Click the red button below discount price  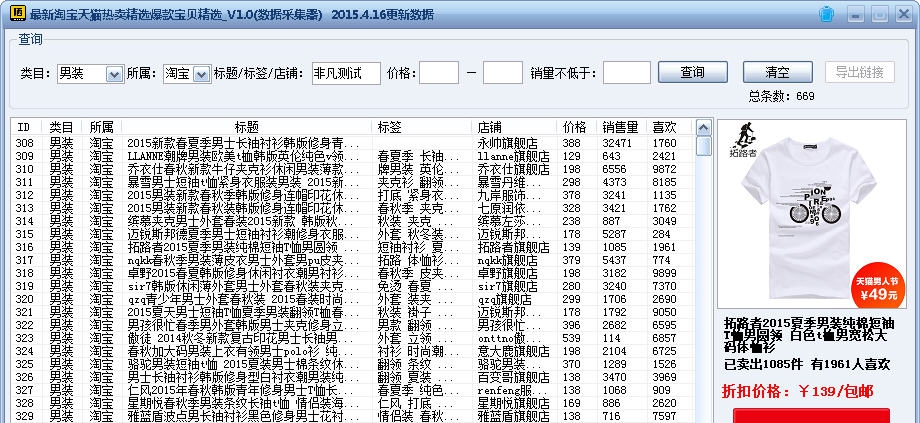click(812, 416)
